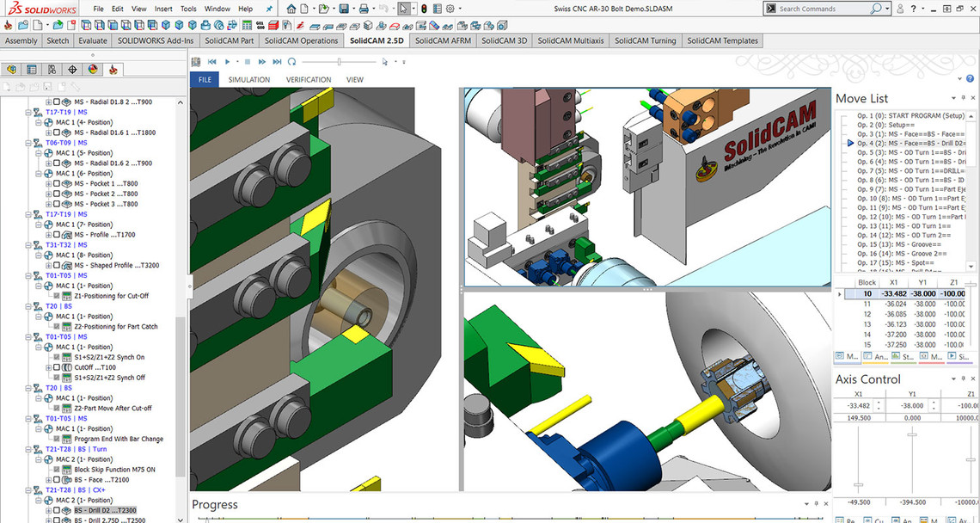Open the SolidCAM manager tab icon
Screen dimensions: 980x523
113,70
